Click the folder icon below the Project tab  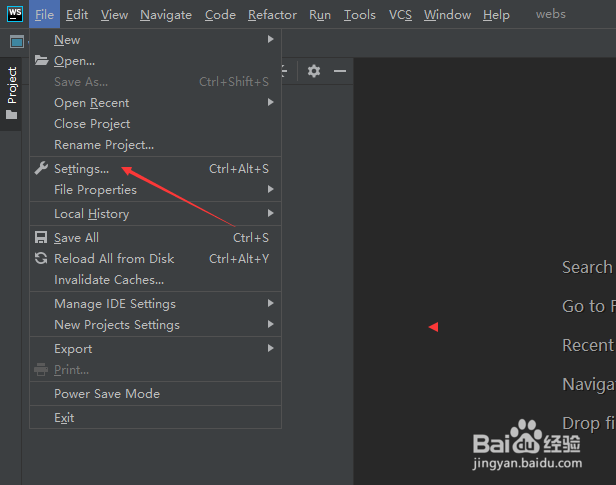12,115
